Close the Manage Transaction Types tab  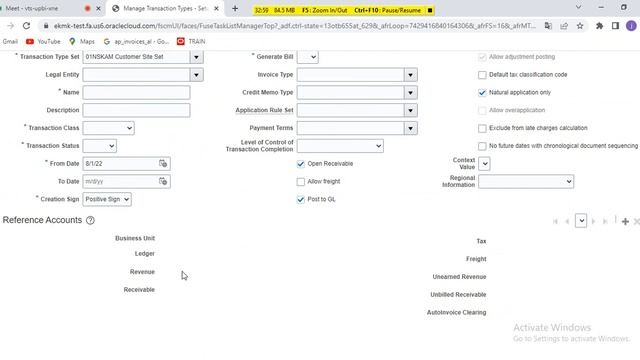216,8
